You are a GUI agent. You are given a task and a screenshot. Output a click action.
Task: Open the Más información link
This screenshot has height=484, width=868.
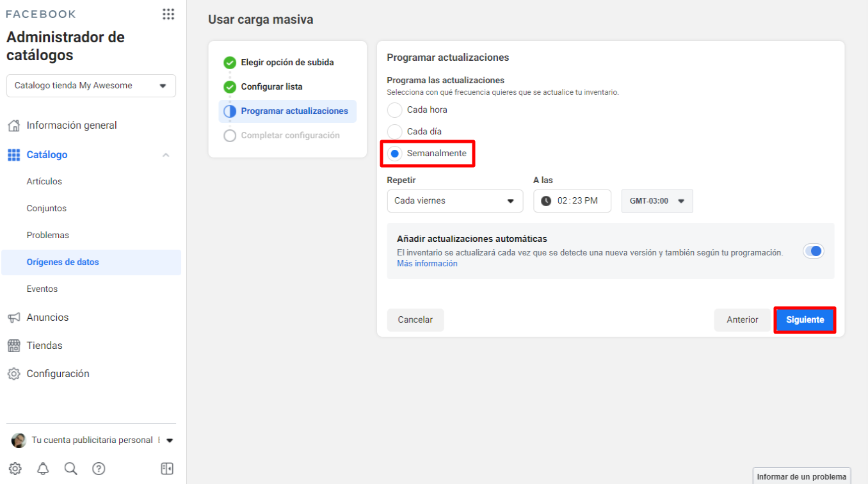(427, 264)
